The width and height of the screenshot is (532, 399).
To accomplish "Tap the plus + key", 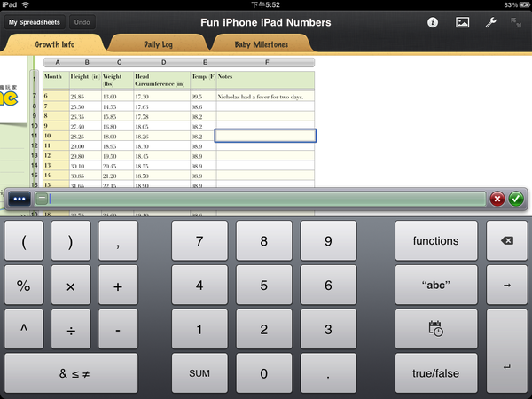I will tap(118, 285).
